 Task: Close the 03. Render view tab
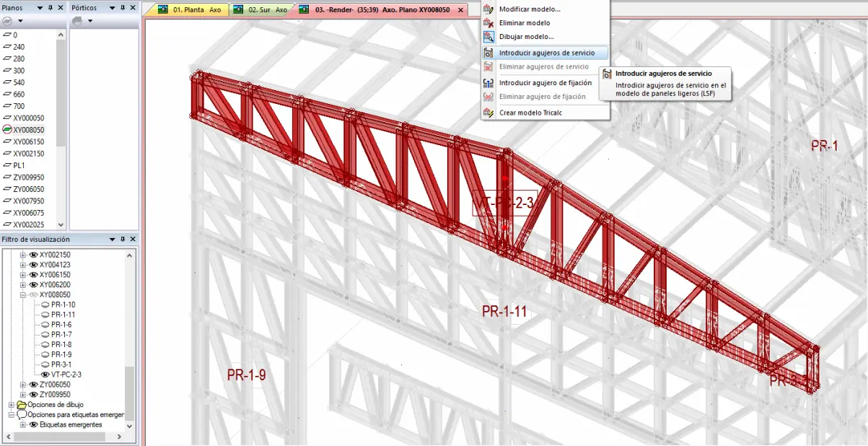461,11
